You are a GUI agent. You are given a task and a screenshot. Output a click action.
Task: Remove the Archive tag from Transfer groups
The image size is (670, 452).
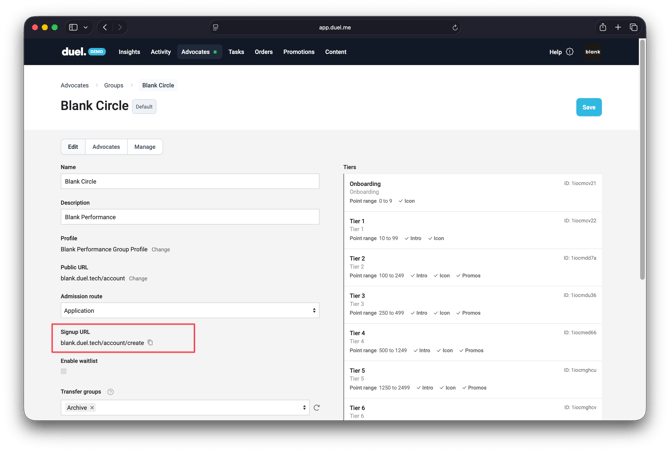[x=92, y=408]
